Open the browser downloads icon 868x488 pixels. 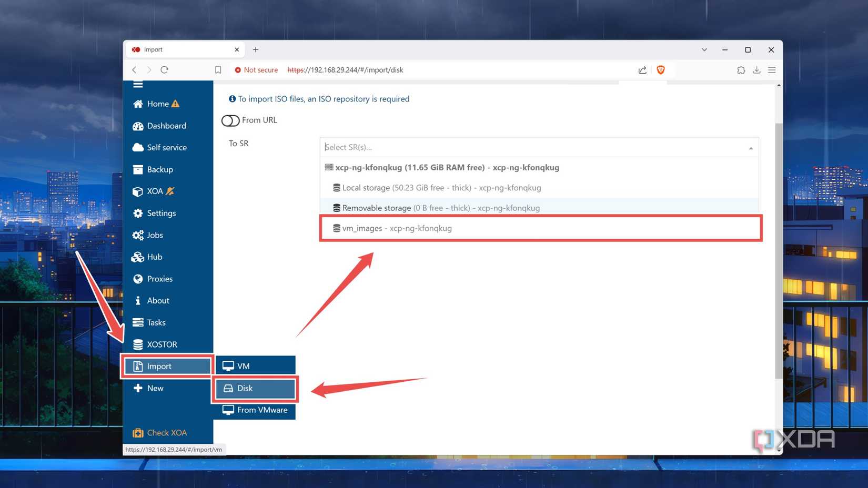coord(756,70)
